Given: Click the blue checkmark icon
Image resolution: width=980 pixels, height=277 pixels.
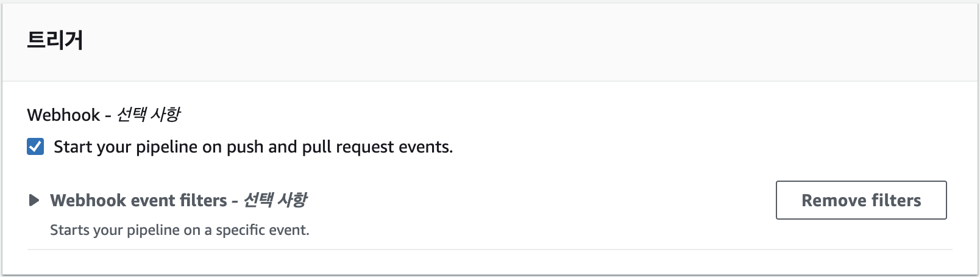Looking at the screenshot, I should [35, 147].
